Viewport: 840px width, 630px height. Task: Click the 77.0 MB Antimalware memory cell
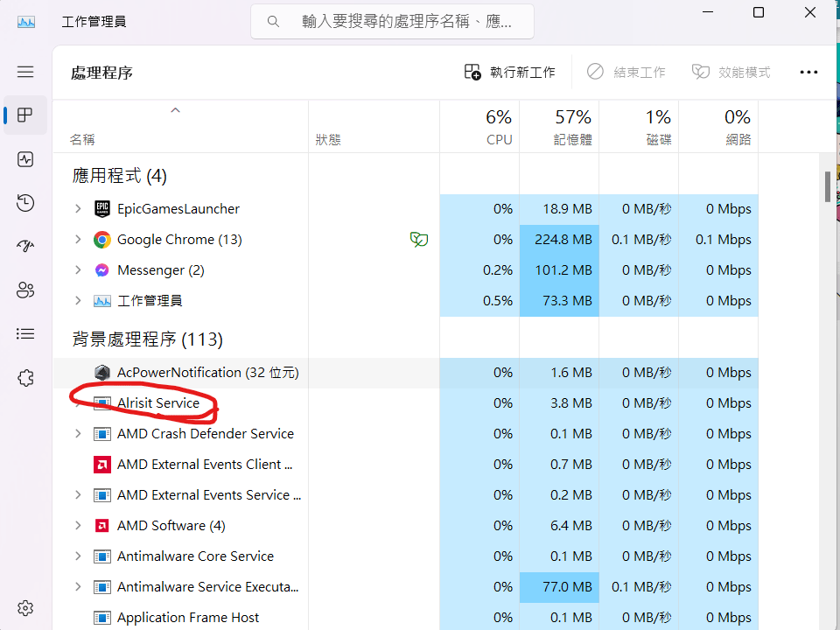point(559,587)
